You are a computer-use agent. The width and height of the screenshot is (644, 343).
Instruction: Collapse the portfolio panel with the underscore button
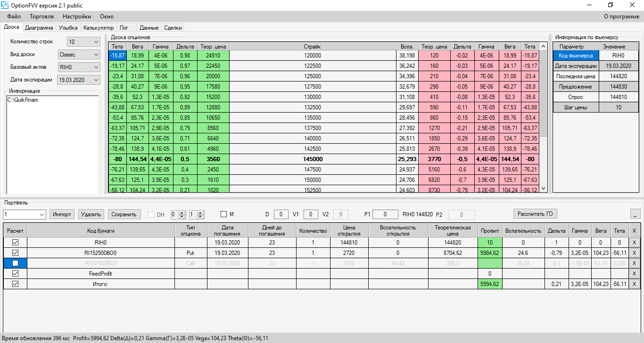635,214
